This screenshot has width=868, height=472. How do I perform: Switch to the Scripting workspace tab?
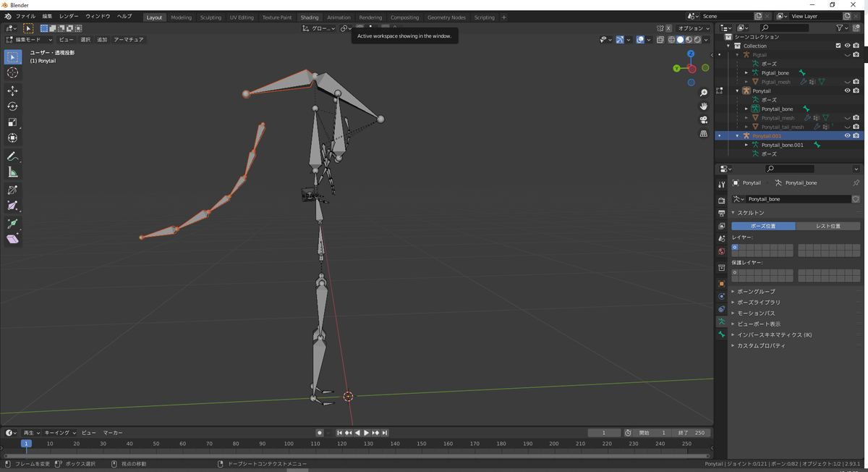tap(485, 17)
